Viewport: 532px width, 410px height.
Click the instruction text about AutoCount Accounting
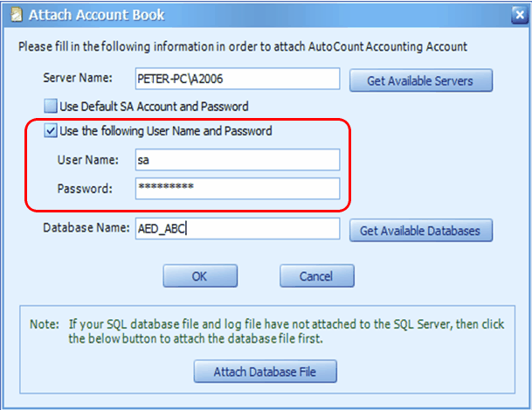tap(243, 46)
